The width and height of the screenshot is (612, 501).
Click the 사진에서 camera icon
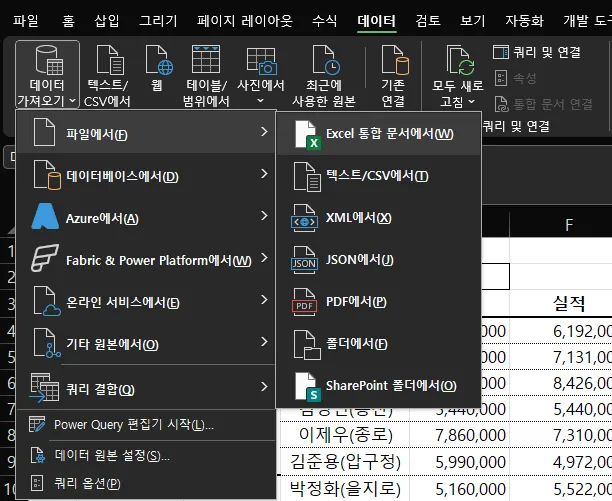[266, 62]
